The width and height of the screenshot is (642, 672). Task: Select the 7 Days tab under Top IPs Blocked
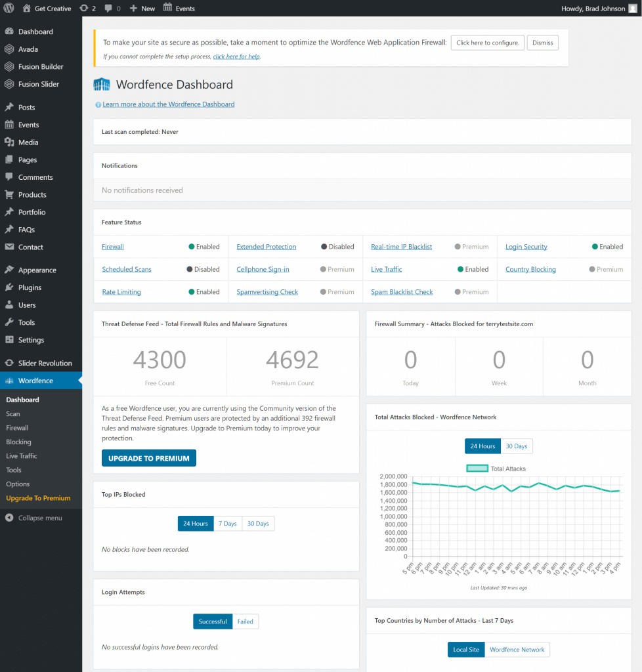coord(228,523)
